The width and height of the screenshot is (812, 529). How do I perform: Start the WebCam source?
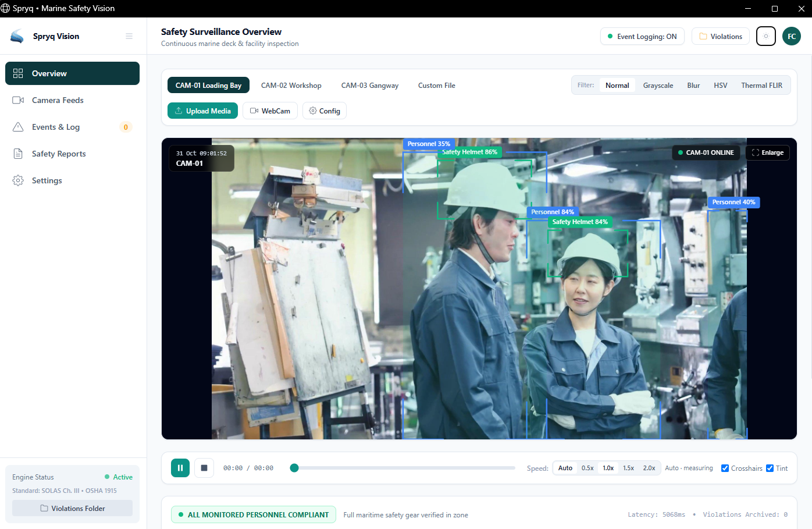(x=270, y=111)
